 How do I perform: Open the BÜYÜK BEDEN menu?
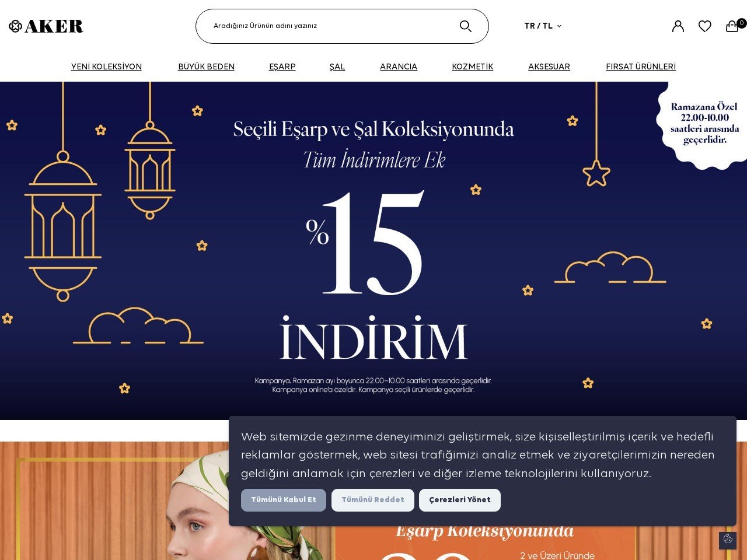[x=206, y=66]
